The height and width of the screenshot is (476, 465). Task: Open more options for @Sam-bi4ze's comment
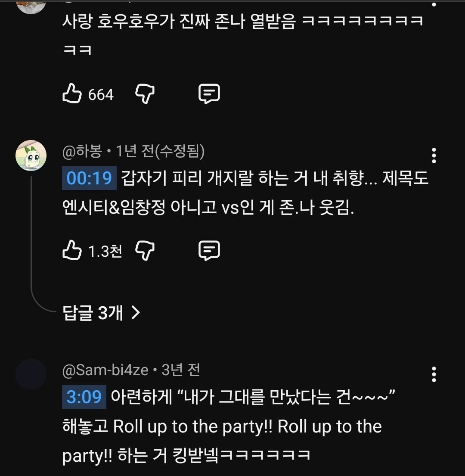click(x=434, y=374)
